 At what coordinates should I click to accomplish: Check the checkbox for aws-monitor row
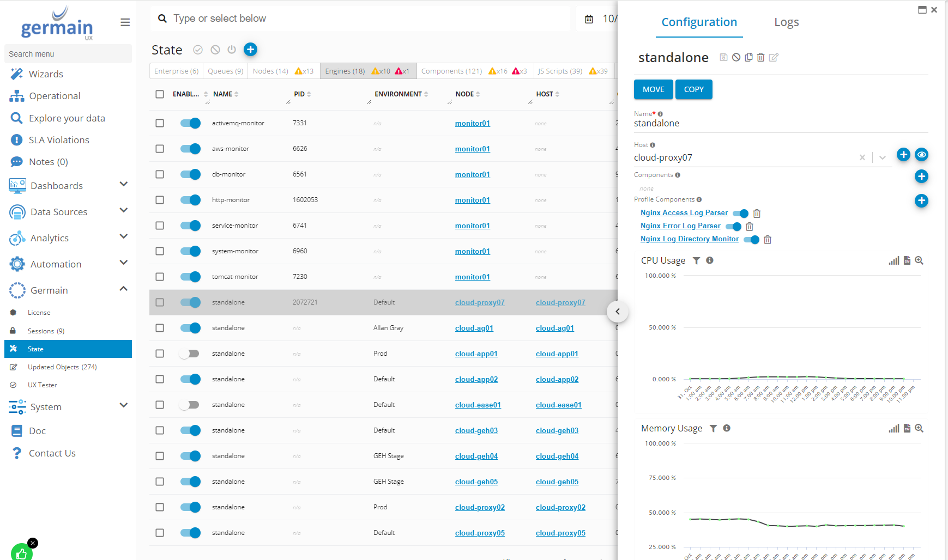(x=160, y=149)
